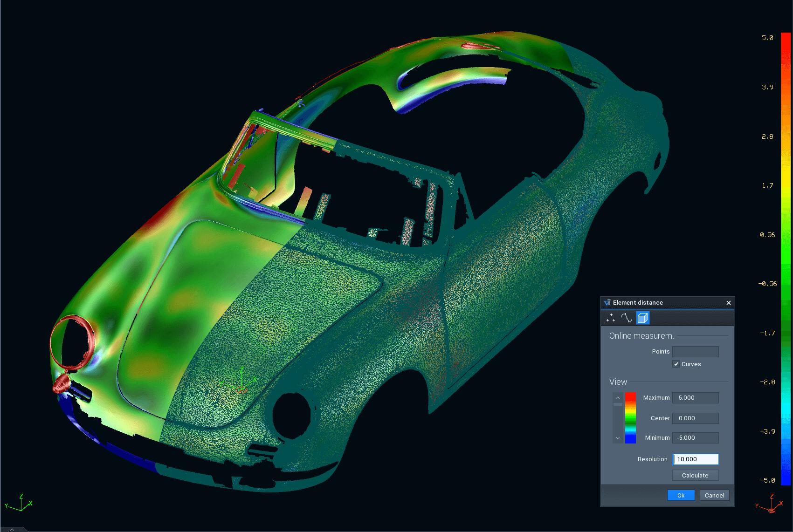This screenshot has height=532, width=793.
Task: Click the empty Points input field
Action: point(695,351)
